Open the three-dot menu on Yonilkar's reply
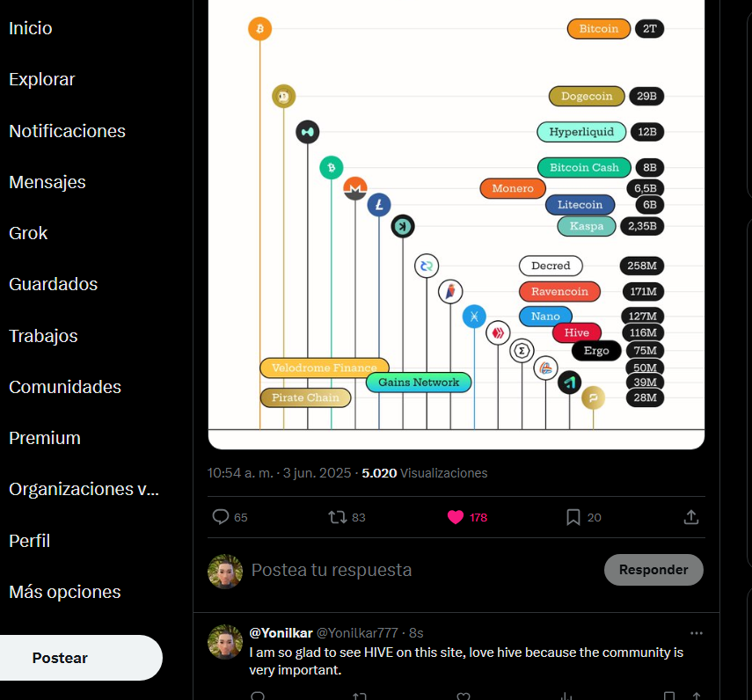 tap(696, 633)
